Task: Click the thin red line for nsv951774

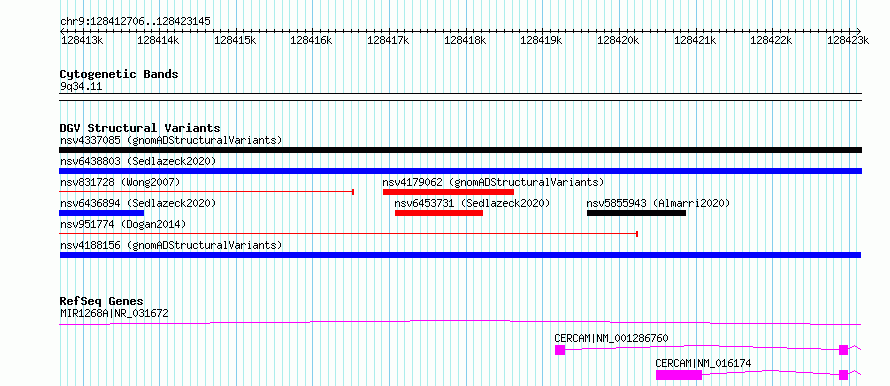Action: 349,233
